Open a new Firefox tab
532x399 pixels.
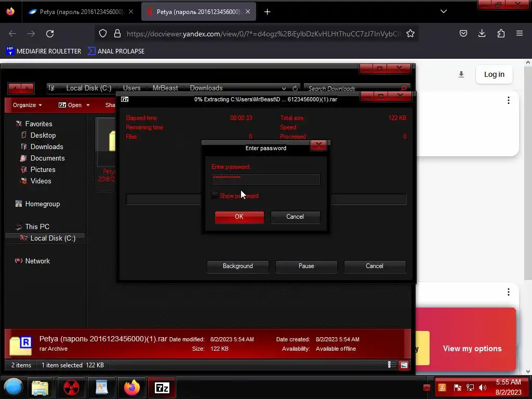click(x=268, y=12)
